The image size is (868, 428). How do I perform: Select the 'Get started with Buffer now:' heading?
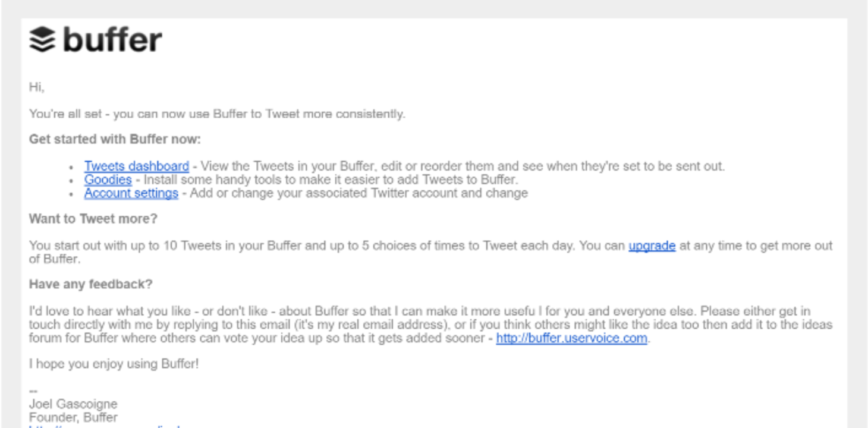tap(115, 140)
